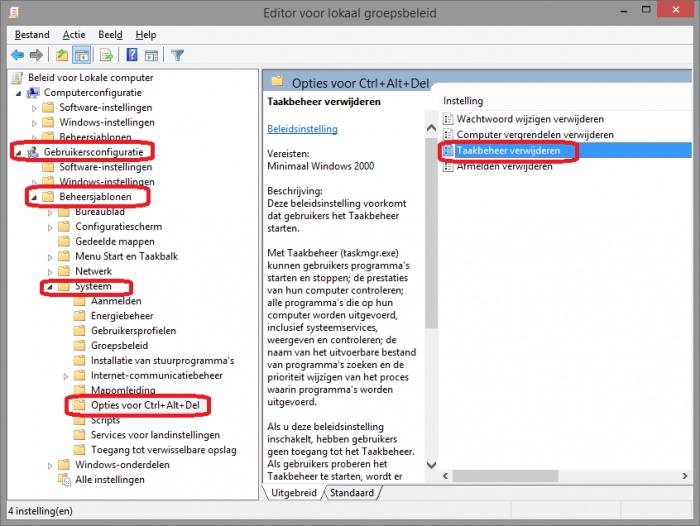This screenshot has height=526, width=700.
Task: Expand the Configuratiescherm folder
Action: [x=50, y=227]
